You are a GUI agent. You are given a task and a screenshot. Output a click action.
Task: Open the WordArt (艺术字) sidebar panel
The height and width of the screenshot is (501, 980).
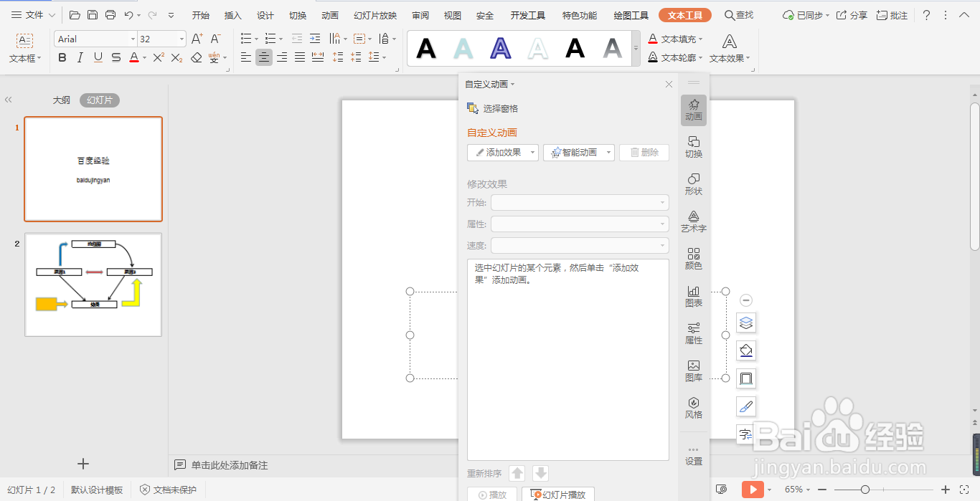click(x=693, y=221)
